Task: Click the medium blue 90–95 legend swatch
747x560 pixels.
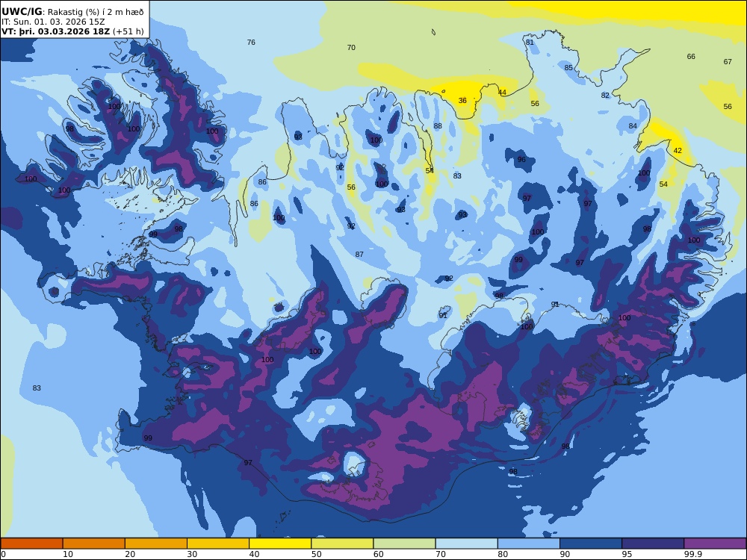Action: click(591, 544)
